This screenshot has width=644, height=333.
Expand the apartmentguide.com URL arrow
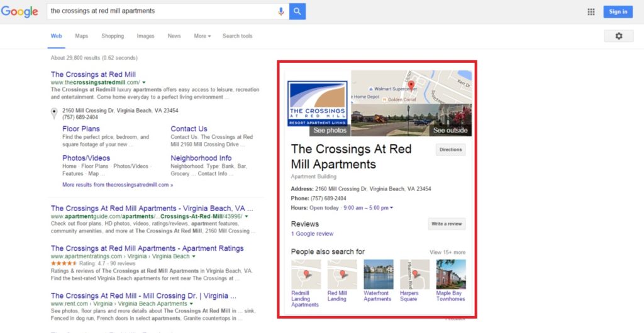coord(247,216)
